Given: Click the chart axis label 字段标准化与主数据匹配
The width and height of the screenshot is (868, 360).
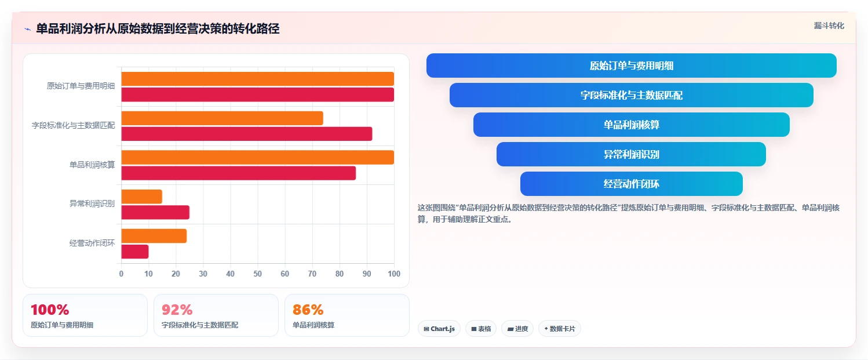Looking at the screenshot, I should pyautogui.click(x=73, y=125).
